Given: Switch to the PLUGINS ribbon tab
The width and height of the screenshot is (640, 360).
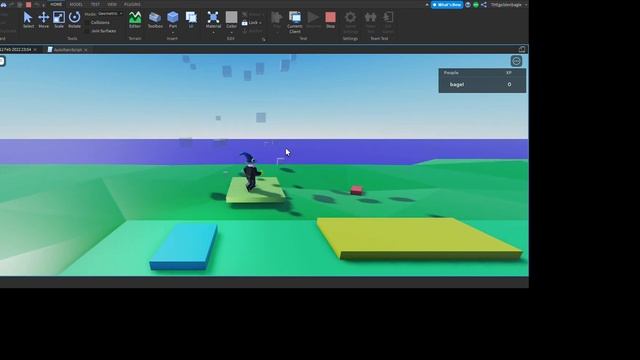Looking at the screenshot, I should (132, 4).
